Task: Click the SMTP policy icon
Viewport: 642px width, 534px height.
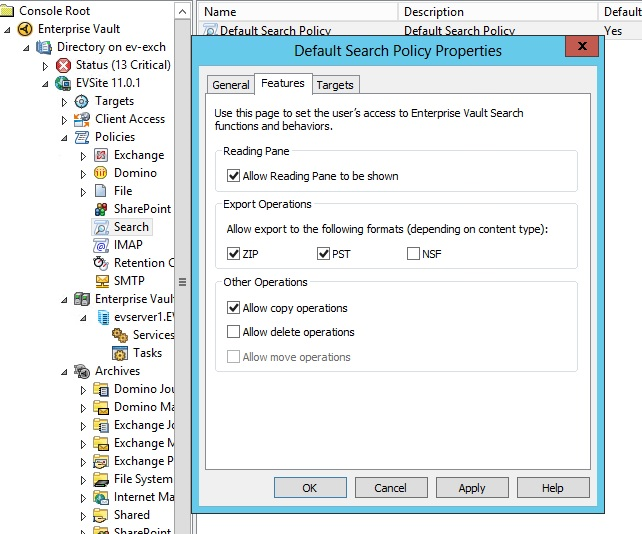Action: (x=102, y=281)
